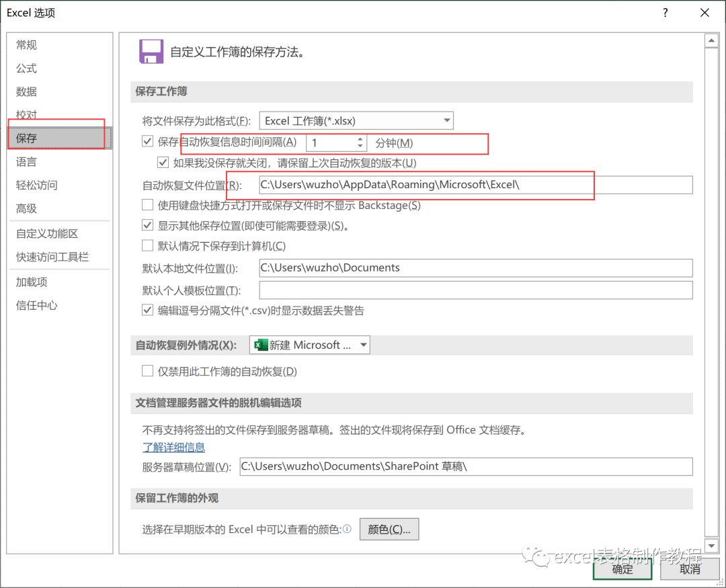Select the 保存 category

click(59, 138)
